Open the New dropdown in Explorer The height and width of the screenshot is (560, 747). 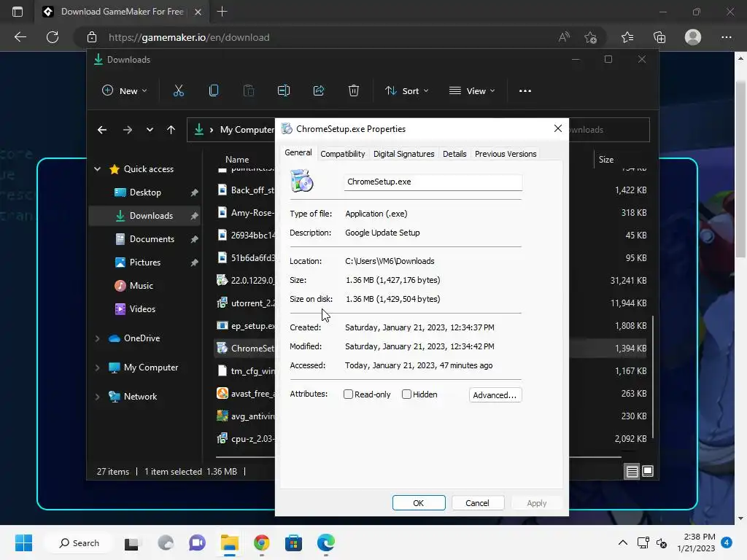pyautogui.click(x=124, y=90)
